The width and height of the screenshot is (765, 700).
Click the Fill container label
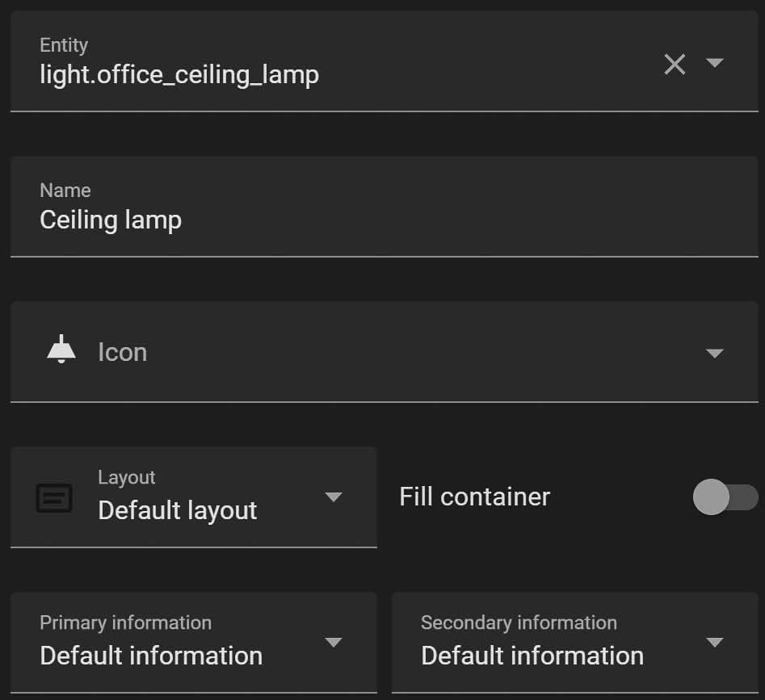click(x=474, y=497)
